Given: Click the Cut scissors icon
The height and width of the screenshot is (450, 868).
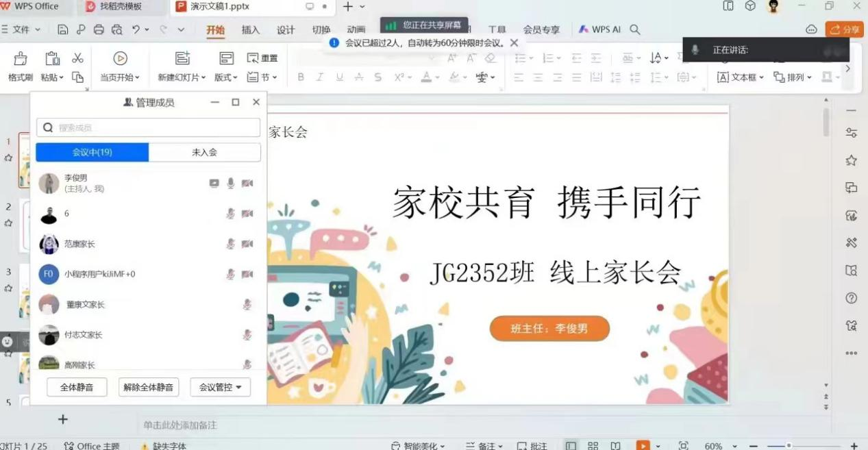Looking at the screenshot, I should [x=77, y=58].
